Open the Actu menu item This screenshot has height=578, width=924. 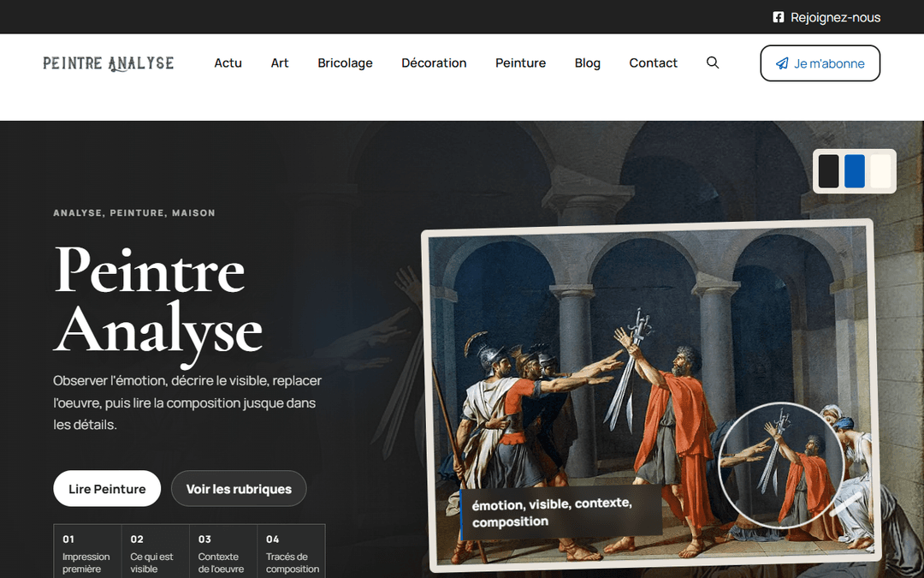click(x=228, y=63)
